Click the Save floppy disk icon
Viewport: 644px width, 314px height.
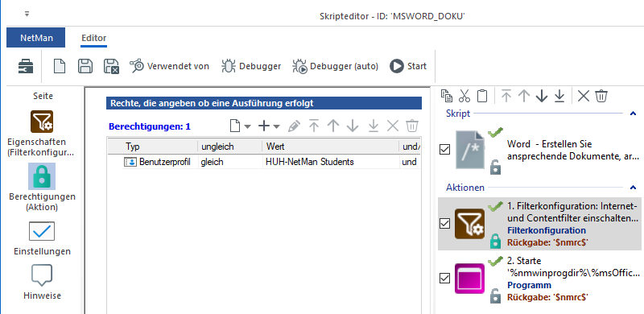85,66
